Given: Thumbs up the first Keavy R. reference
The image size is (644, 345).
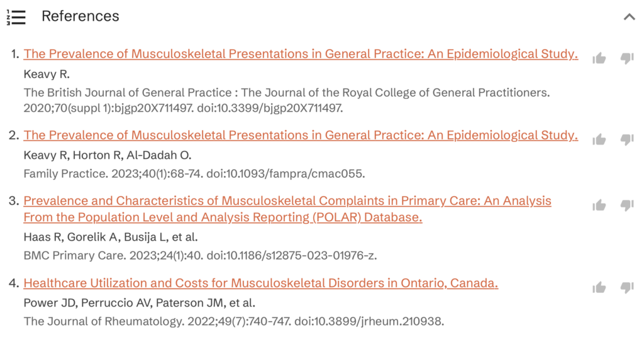Looking at the screenshot, I should 599,58.
